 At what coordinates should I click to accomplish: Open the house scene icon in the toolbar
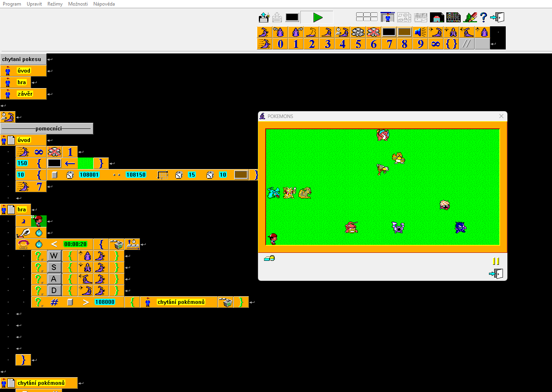coord(437,18)
